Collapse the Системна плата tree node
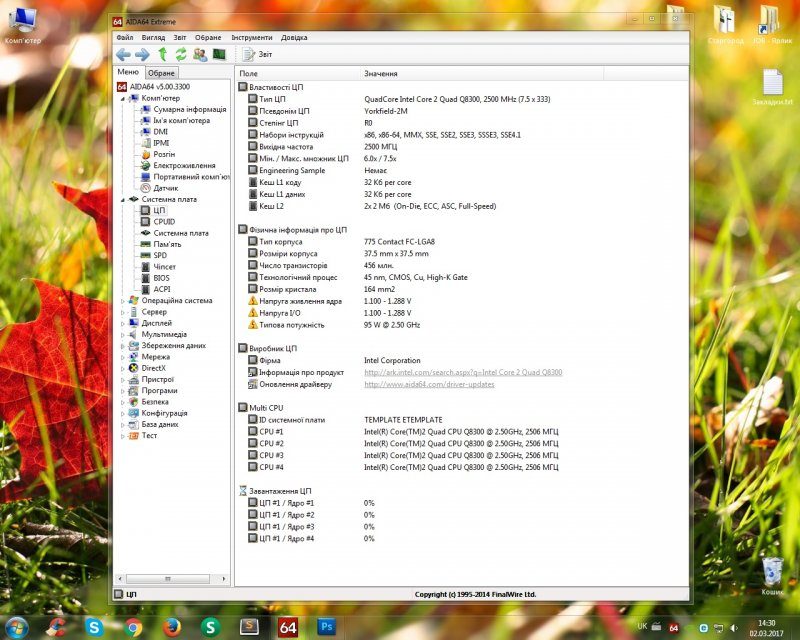800x640 pixels. [x=123, y=199]
